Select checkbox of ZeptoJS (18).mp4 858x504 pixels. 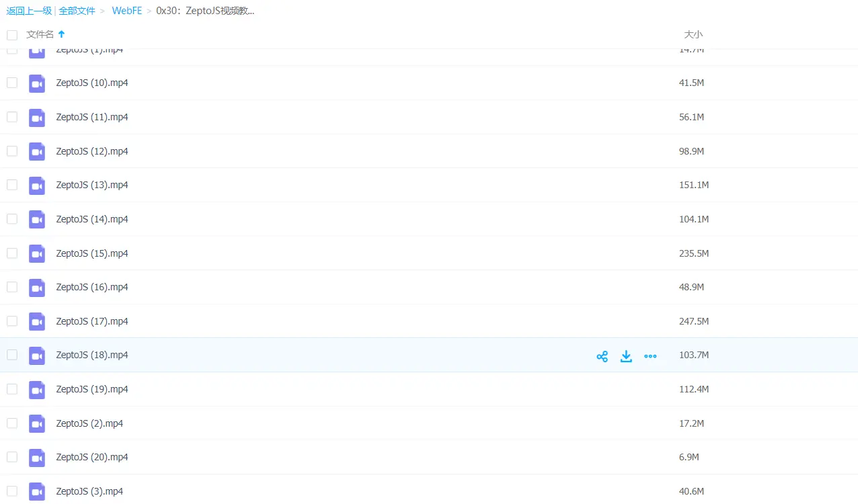12,355
